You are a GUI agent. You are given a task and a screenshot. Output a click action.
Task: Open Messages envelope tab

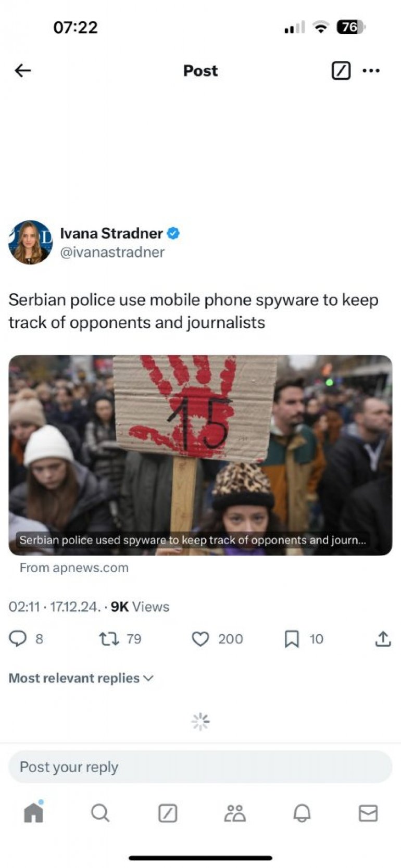click(368, 813)
